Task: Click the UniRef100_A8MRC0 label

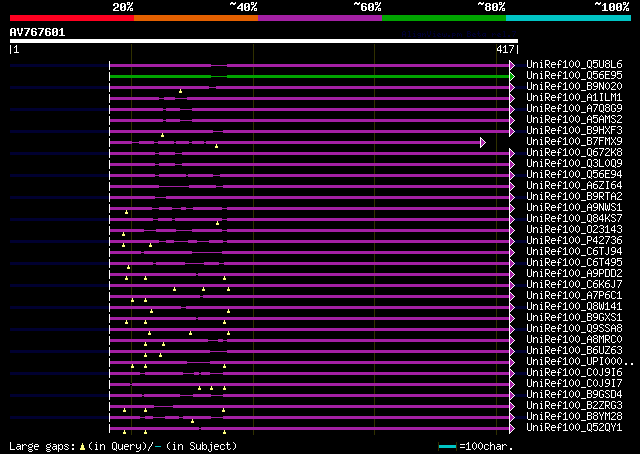Action: 574,340
